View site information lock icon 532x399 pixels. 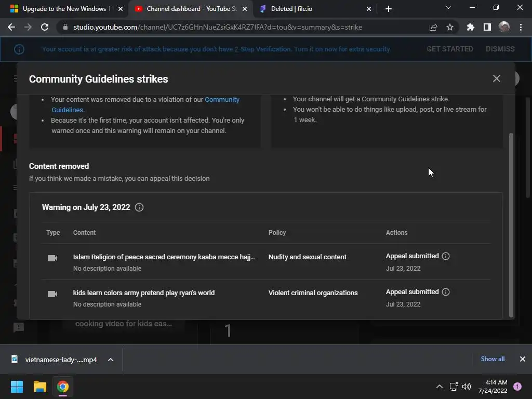click(65, 27)
